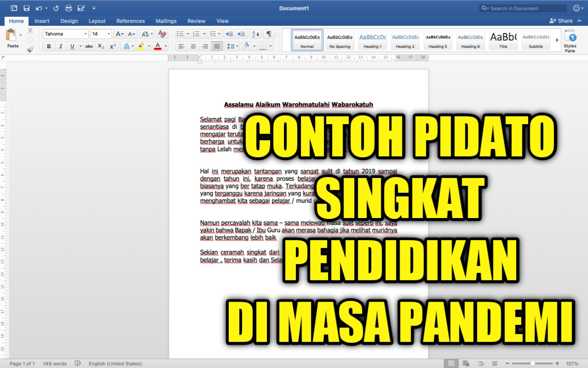
Task: Toggle Bold formatting
Action: point(49,46)
